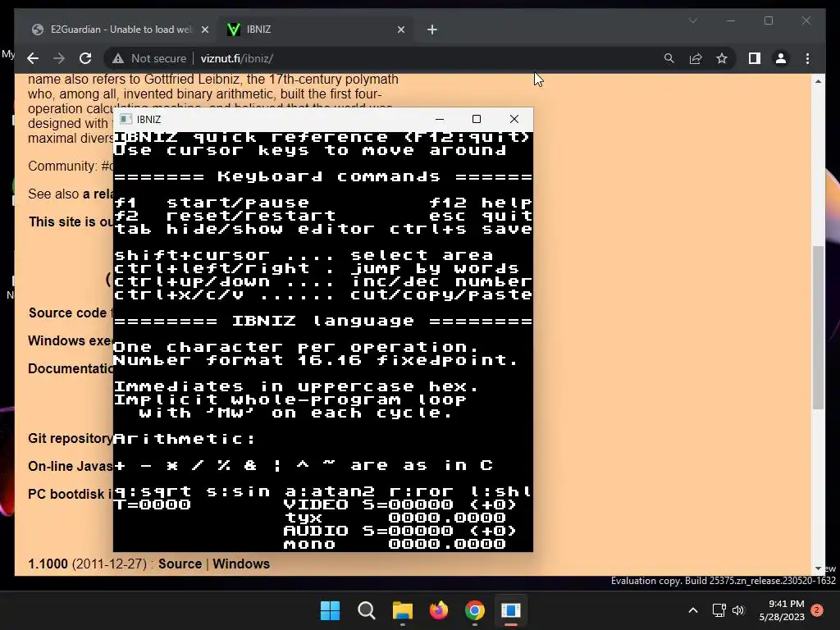Click the On-line Javas text

point(71,466)
